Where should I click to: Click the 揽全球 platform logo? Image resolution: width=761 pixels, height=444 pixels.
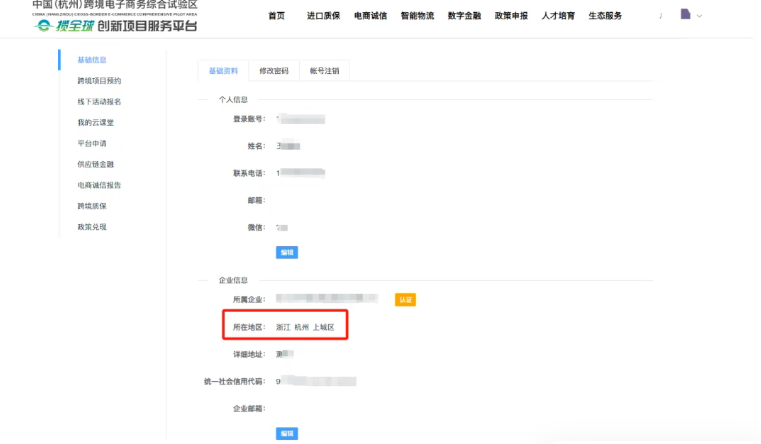pyautogui.click(x=115, y=26)
